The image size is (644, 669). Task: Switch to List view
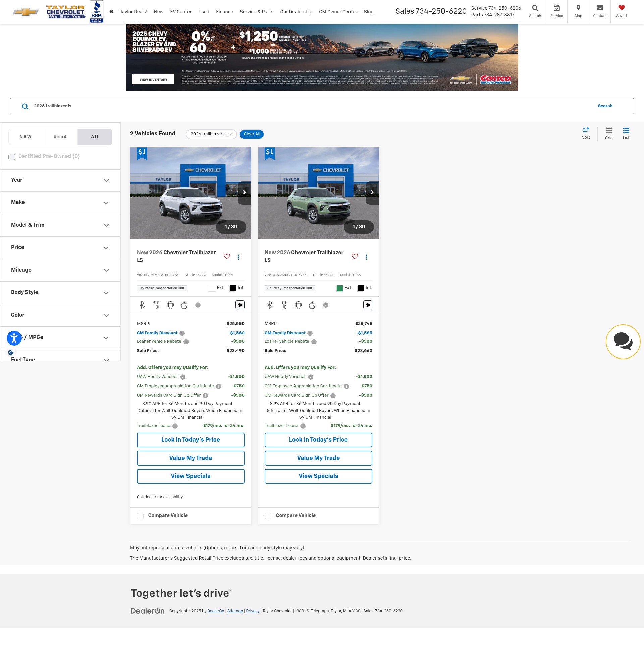[x=626, y=133]
